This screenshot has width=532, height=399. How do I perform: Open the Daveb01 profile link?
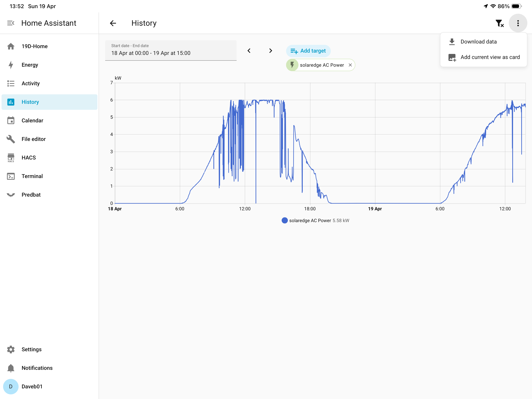(x=49, y=386)
